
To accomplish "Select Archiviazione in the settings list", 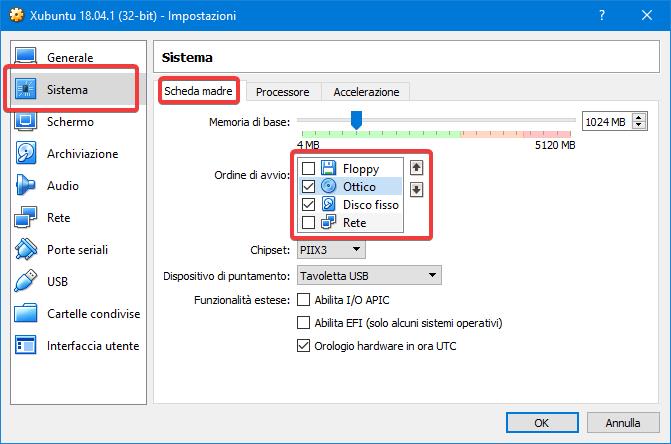I will click(x=78, y=153).
